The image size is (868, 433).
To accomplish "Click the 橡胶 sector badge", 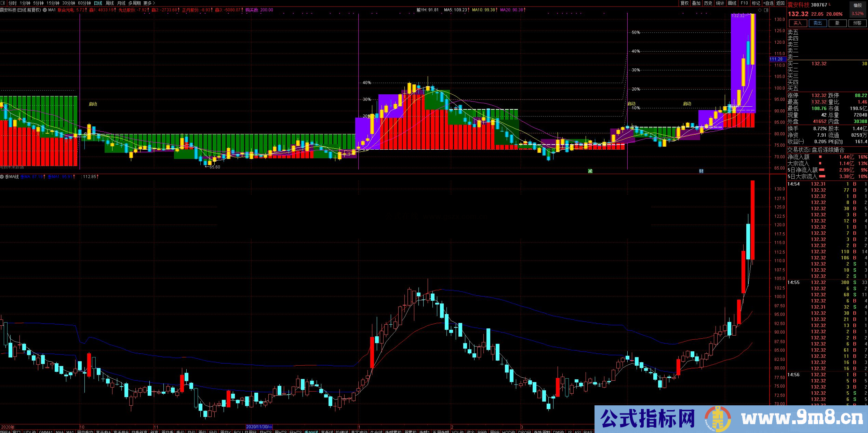I will tap(858, 5).
